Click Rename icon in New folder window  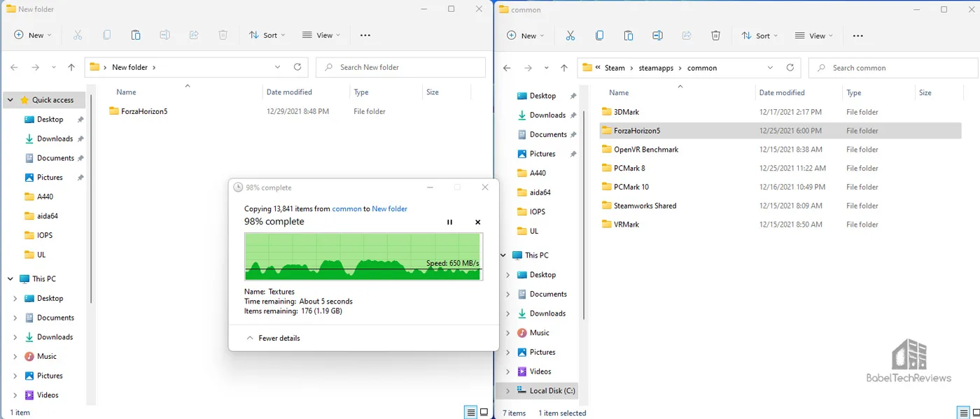164,35
